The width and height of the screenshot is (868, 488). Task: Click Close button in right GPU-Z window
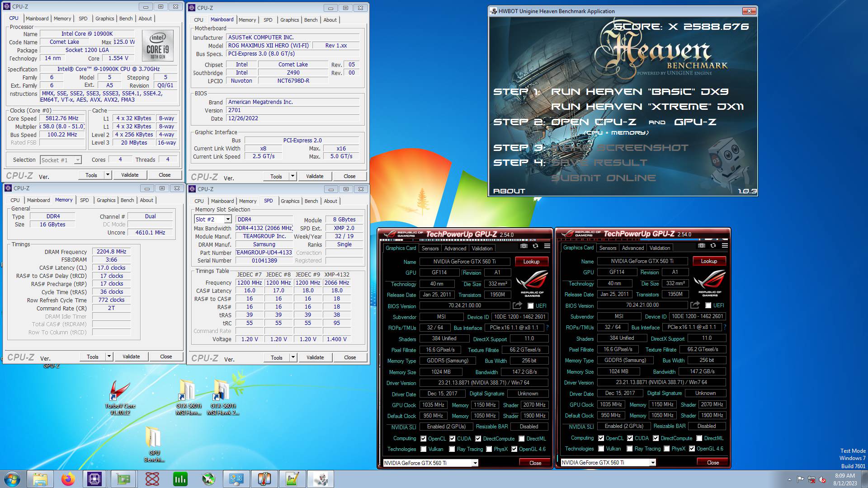pyautogui.click(x=713, y=463)
